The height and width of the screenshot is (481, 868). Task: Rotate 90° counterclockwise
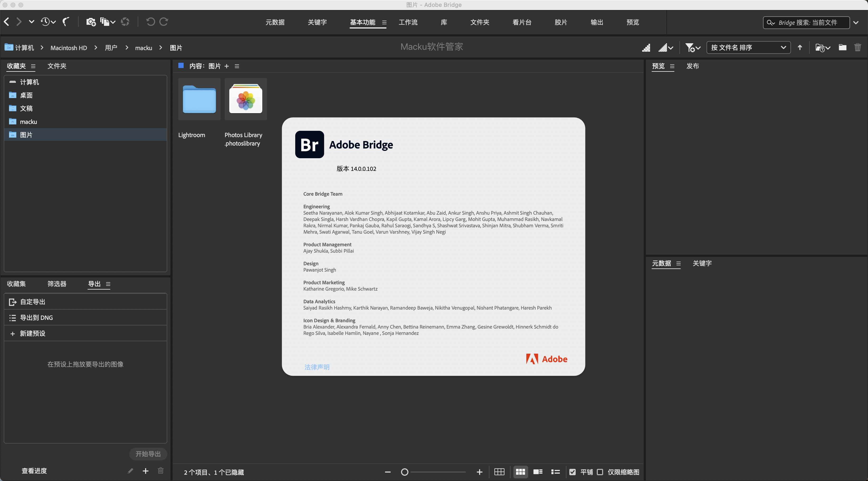tap(150, 22)
